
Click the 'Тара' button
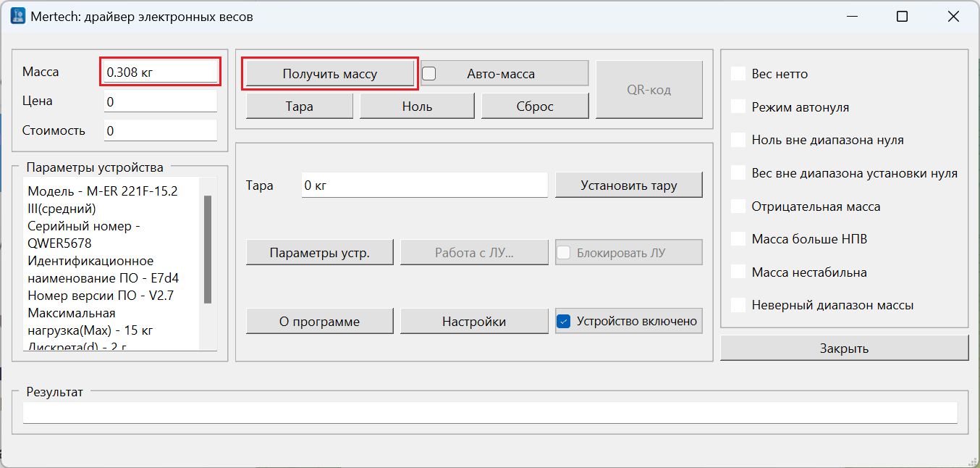coord(299,106)
